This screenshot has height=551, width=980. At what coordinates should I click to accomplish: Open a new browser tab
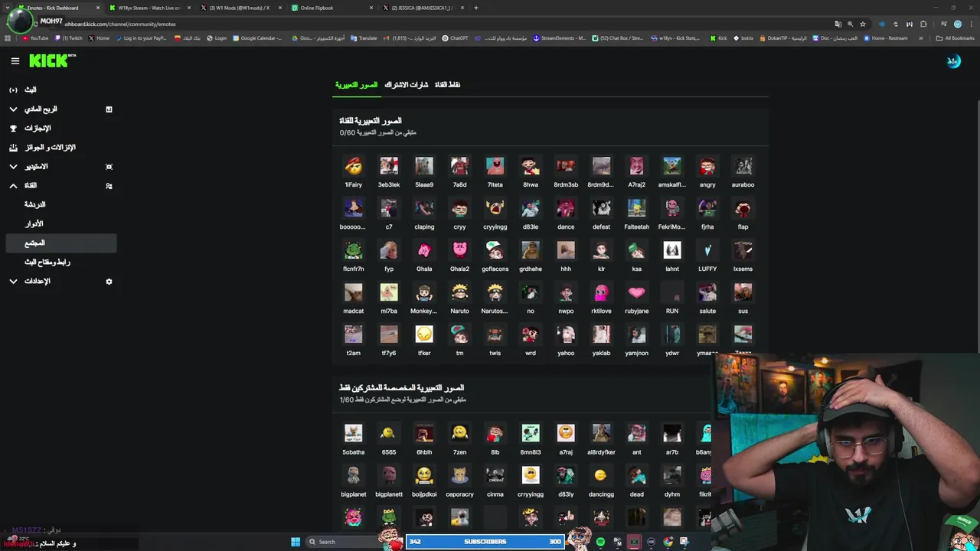pos(475,8)
